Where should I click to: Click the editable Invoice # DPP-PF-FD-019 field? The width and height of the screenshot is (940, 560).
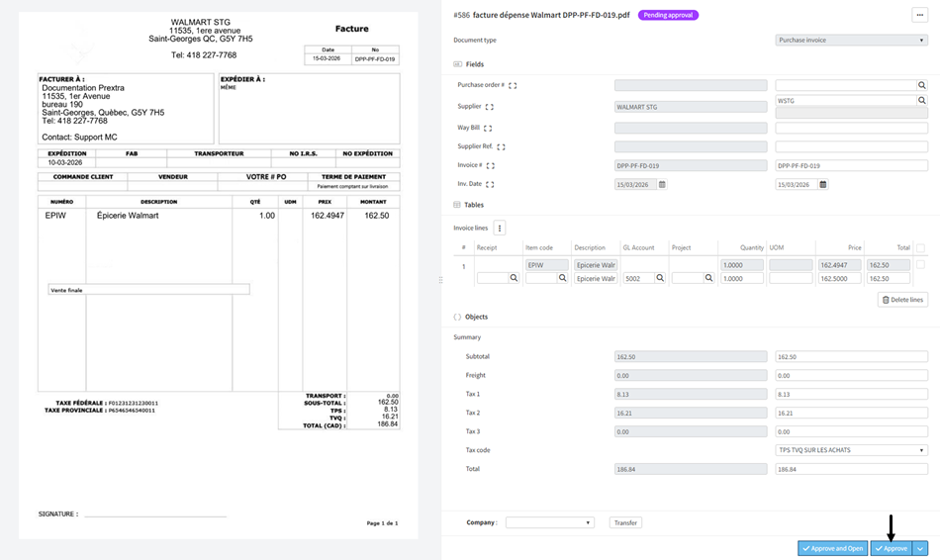[851, 165]
